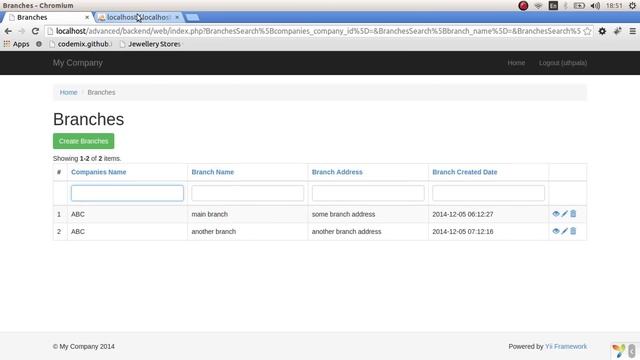Open the Wi-Fi network indicator

538,6
